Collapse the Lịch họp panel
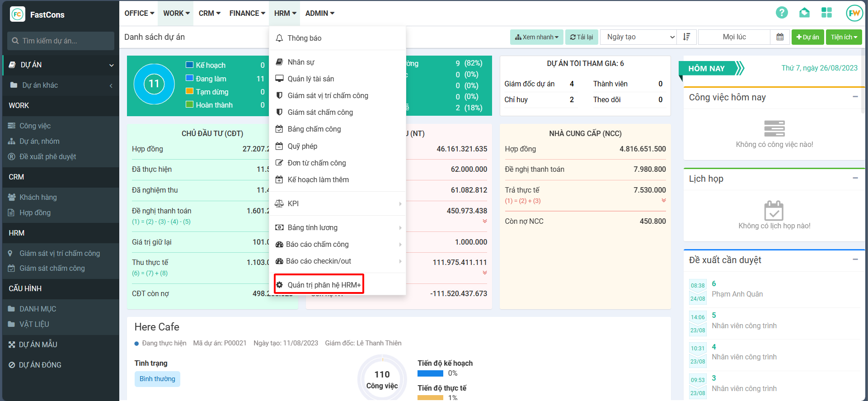 855,178
